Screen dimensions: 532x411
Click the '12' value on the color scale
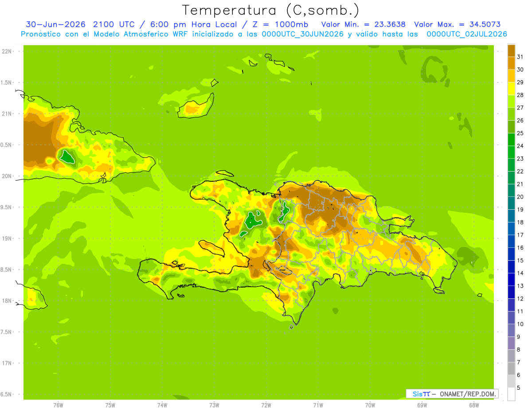(520, 299)
